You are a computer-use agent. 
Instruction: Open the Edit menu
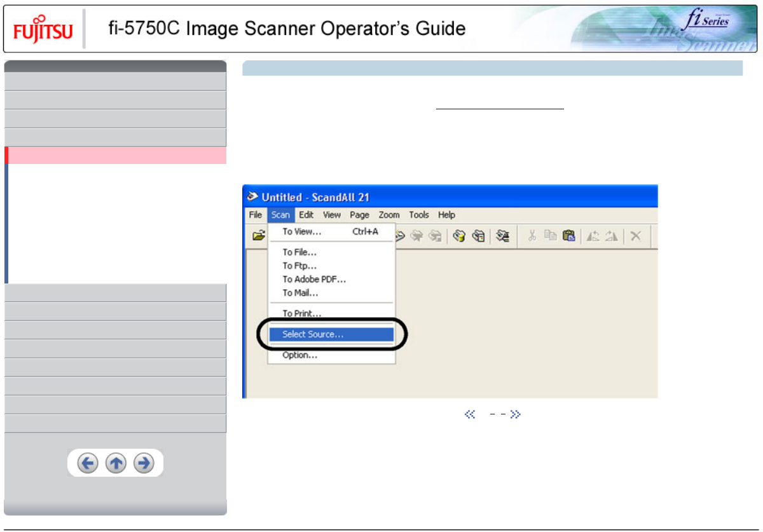[x=306, y=215]
